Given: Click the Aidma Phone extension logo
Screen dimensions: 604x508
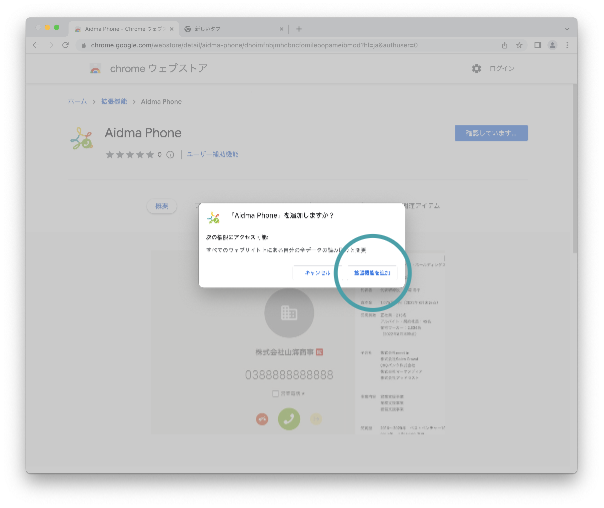Looking at the screenshot, I should (82, 138).
